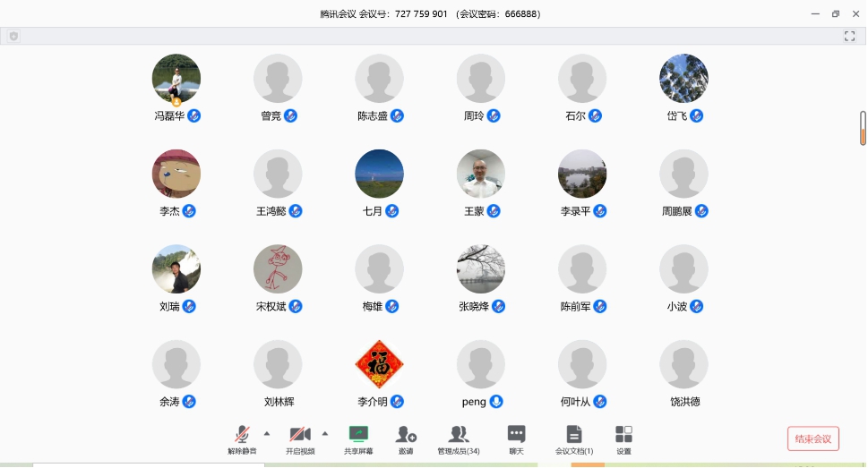Screen dimensions: 868x468
Task: Click the End Meeting (结束会议) button
Action: click(812, 438)
